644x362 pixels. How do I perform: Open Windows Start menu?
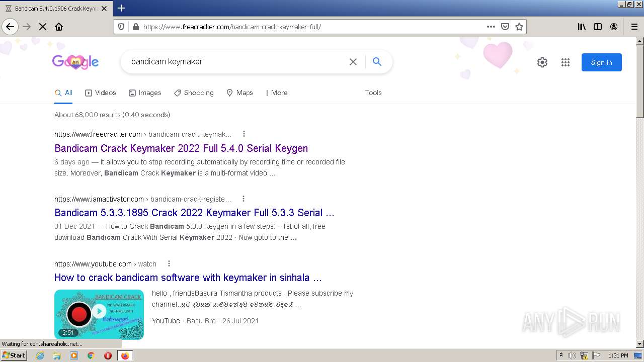(x=14, y=355)
